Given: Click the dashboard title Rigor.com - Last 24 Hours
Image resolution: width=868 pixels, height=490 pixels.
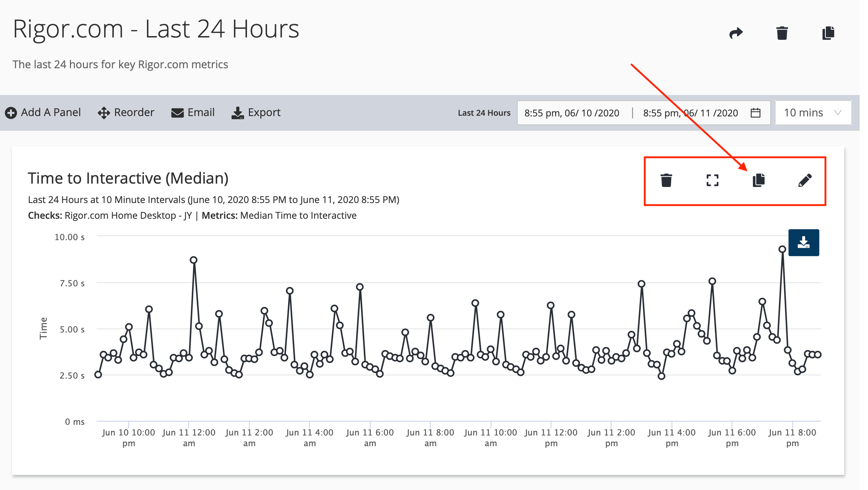Looking at the screenshot, I should click(x=156, y=29).
